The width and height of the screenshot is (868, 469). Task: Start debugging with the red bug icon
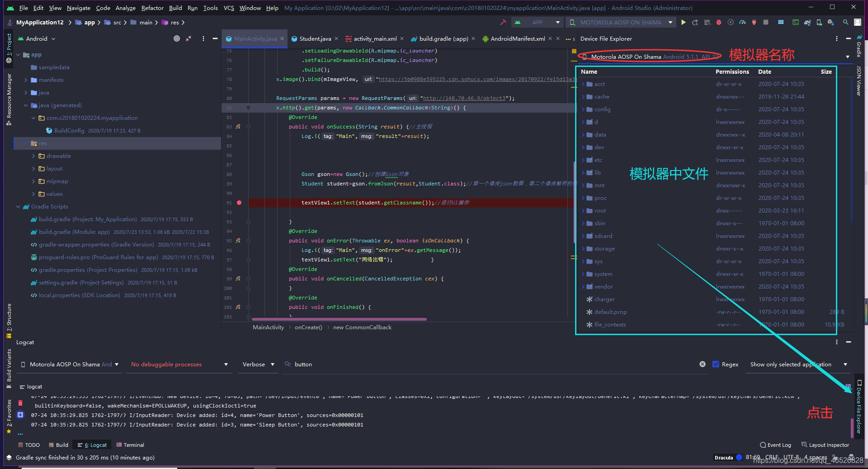pos(719,22)
